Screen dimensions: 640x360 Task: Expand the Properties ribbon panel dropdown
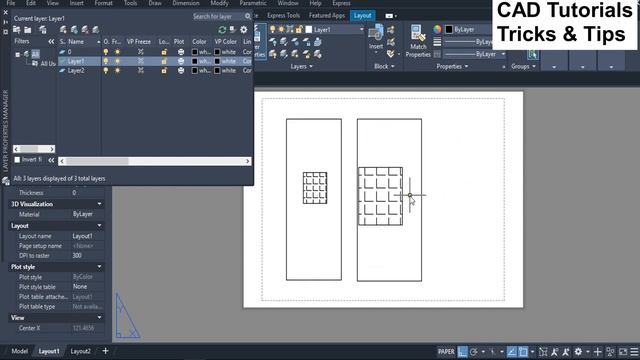(x=452, y=66)
